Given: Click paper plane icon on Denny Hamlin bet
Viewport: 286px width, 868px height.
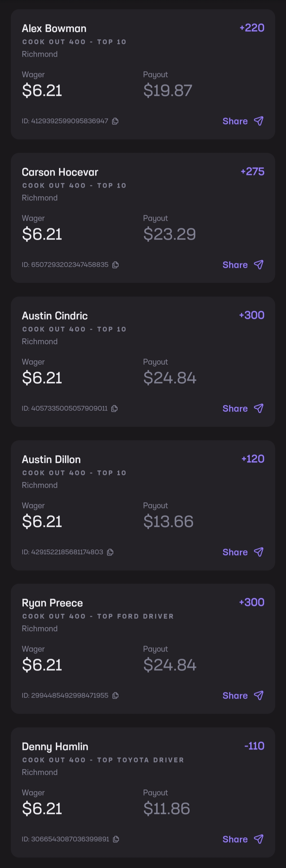Looking at the screenshot, I should [x=259, y=839].
